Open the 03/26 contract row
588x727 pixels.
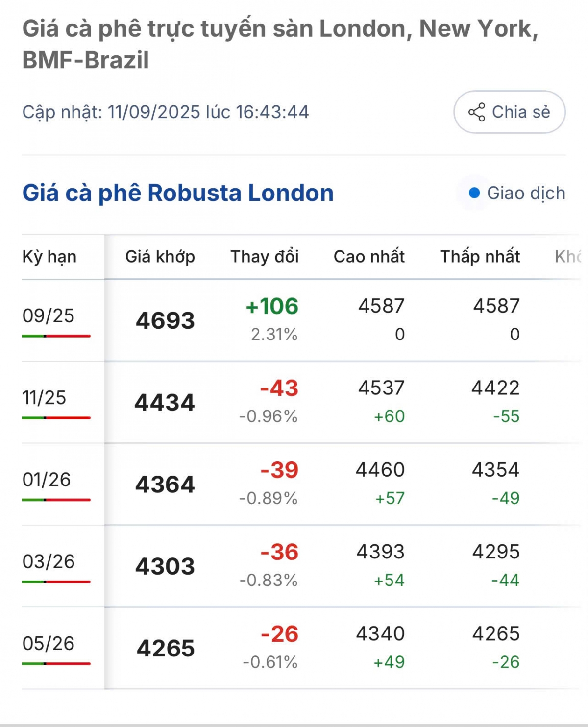point(301,566)
